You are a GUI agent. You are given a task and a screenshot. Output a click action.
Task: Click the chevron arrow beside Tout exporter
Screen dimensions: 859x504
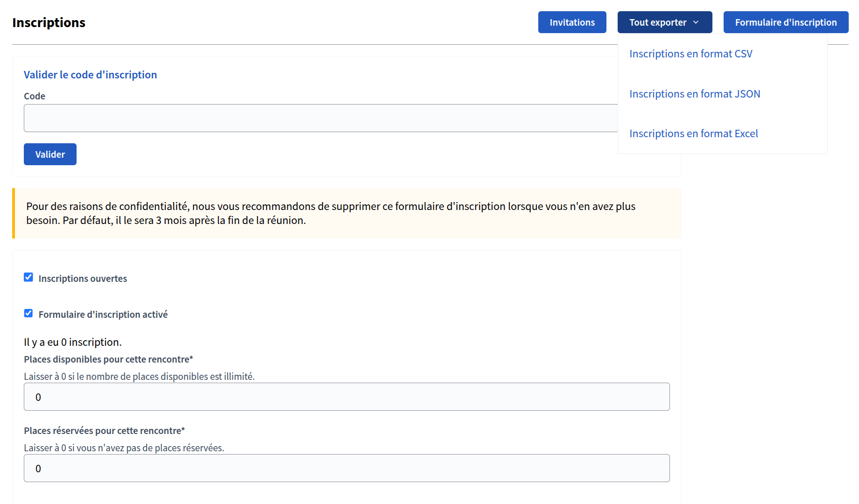click(696, 22)
